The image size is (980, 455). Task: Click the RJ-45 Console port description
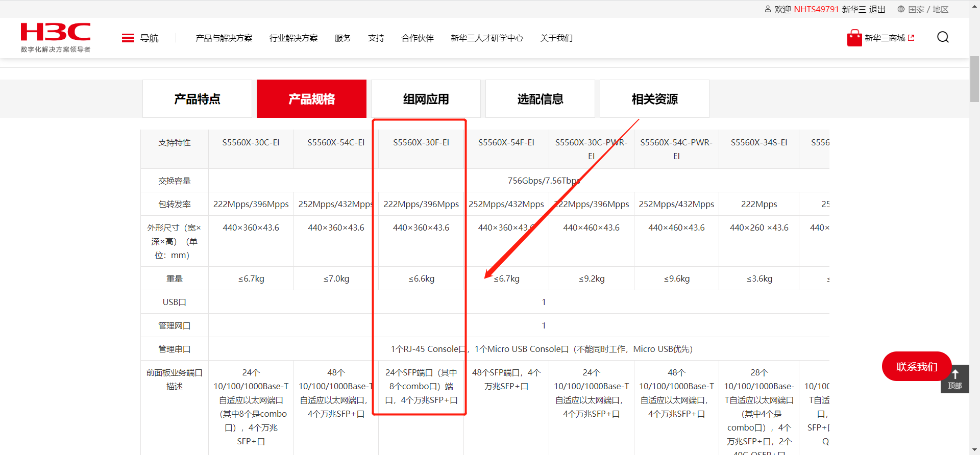click(542, 349)
